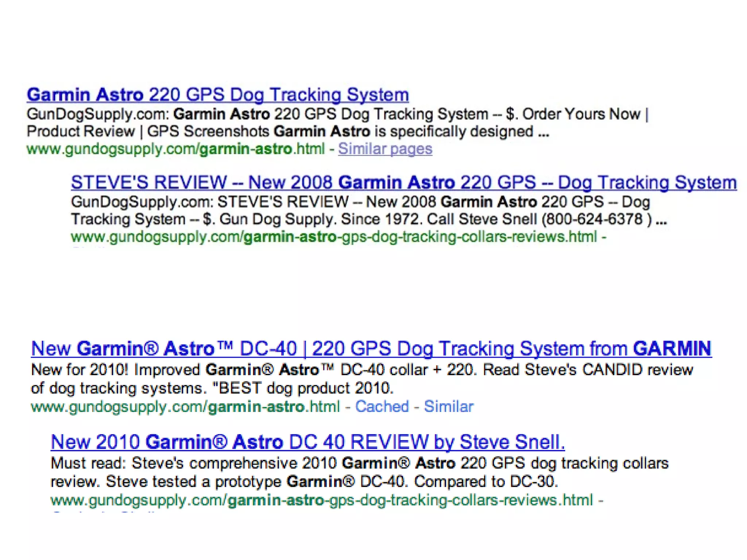Image resolution: width=747 pixels, height=560 pixels.
Task: Click '"BEST dog product 2010.' snippet text
Action: pyautogui.click(x=303, y=388)
